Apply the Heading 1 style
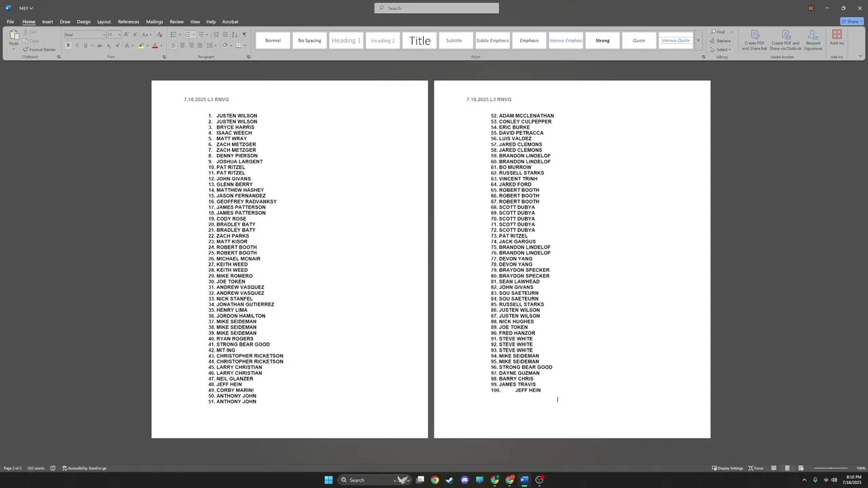The image size is (868, 488). (x=346, y=41)
